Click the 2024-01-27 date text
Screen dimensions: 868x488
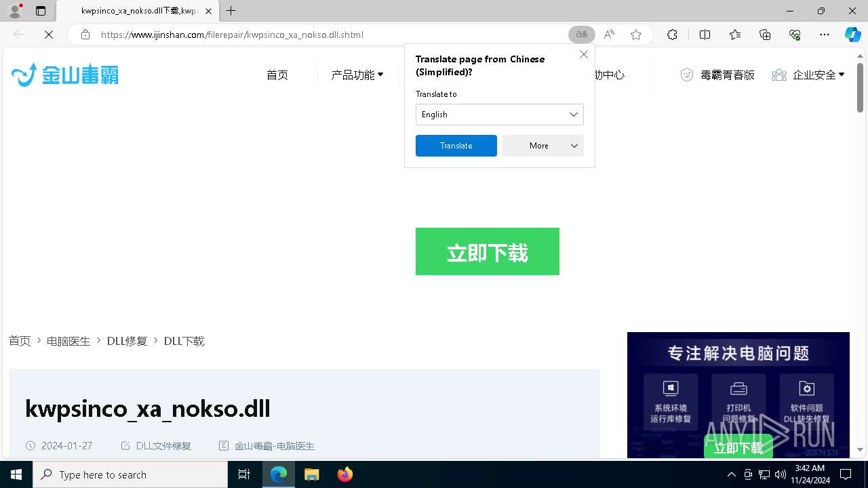pos(66,446)
